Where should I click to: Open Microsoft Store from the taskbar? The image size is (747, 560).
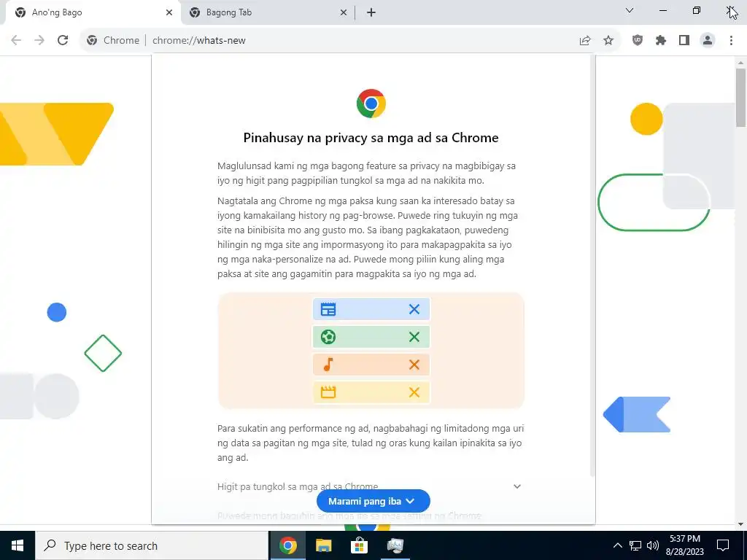[359, 545]
